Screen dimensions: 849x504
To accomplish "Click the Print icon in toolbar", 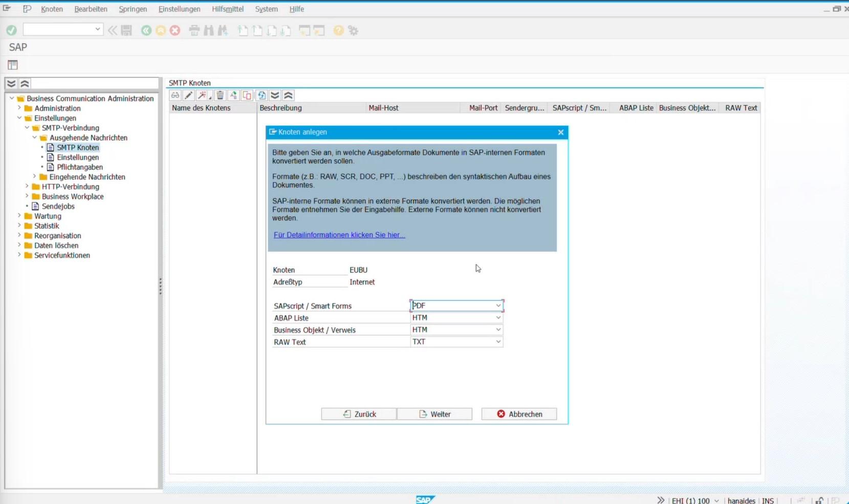I will click(194, 31).
